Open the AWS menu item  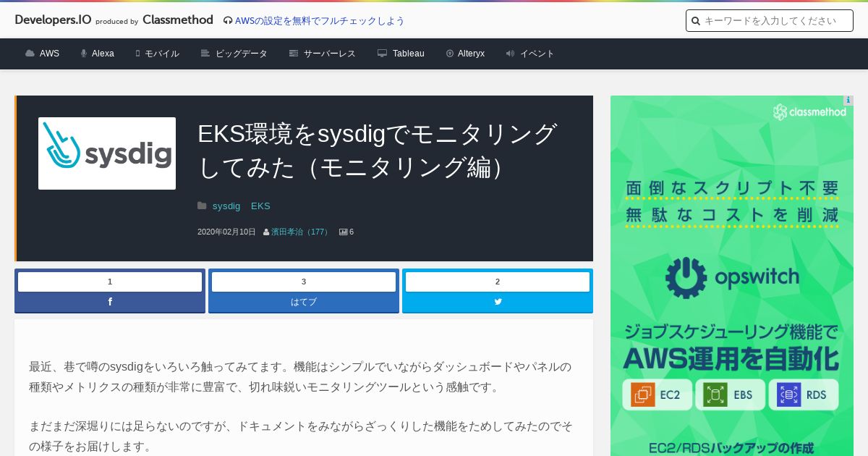pos(49,54)
